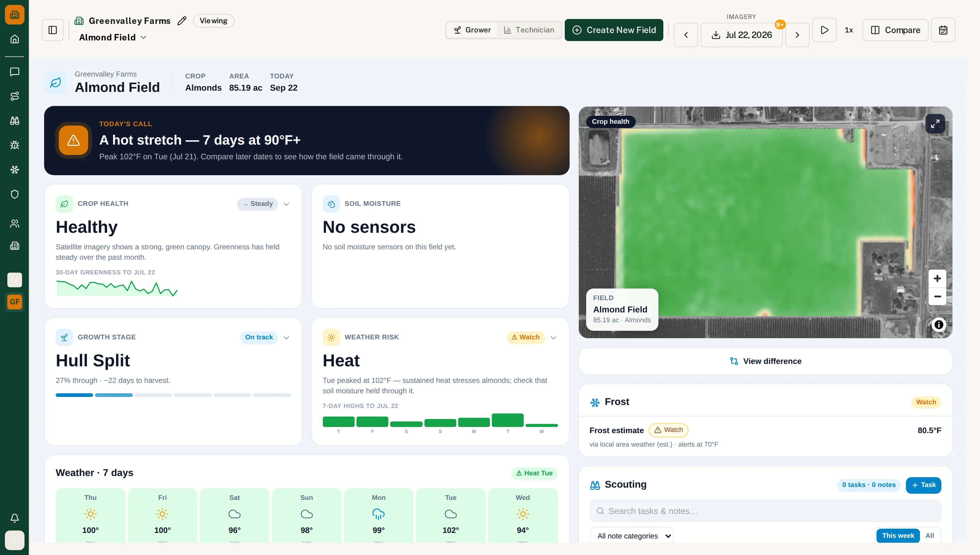Open the bug pest sidebar icon
The height and width of the screenshot is (555, 980).
[14, 145]
